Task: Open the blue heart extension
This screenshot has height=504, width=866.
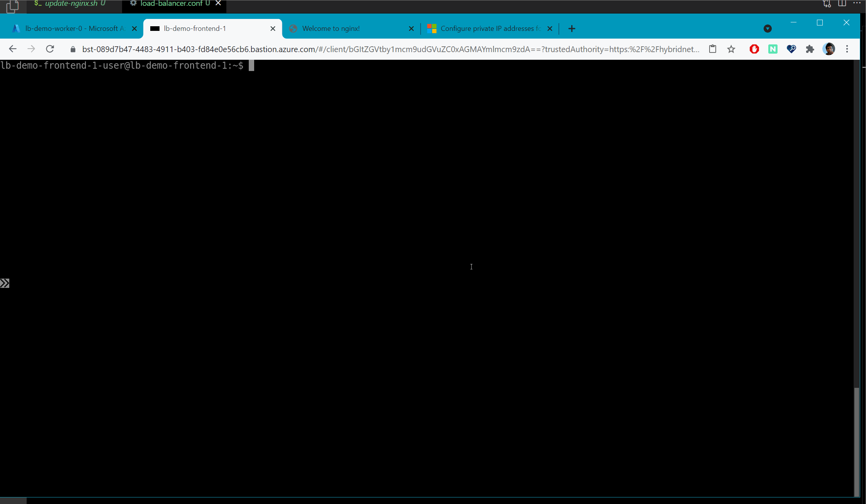Action: click(791, 49)
